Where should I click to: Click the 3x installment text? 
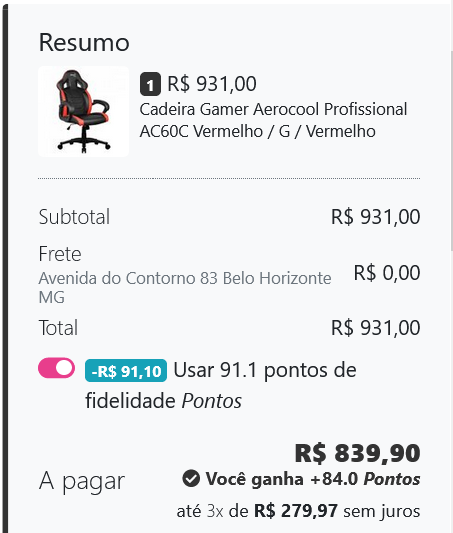(215, 511)
